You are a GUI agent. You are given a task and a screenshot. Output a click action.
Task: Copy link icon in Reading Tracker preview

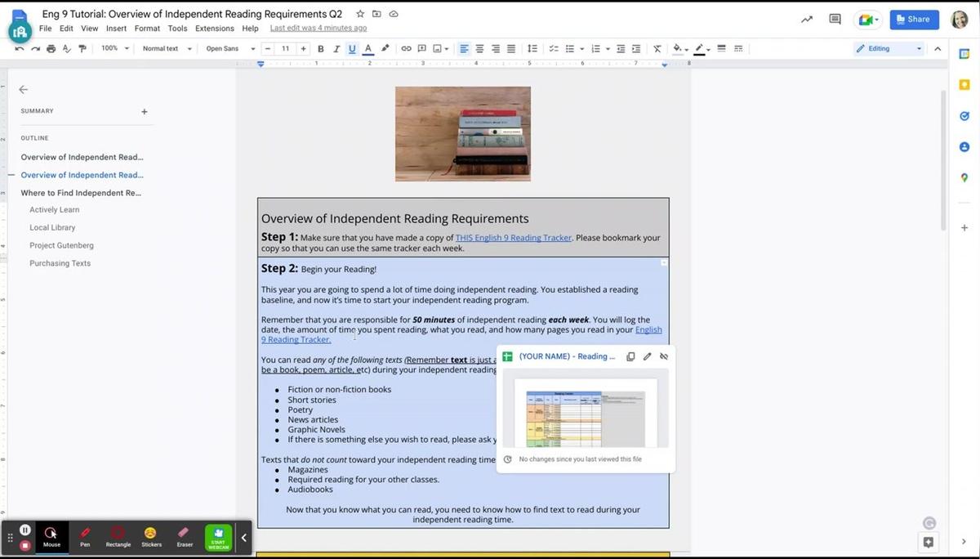click(x=630, y=356)
